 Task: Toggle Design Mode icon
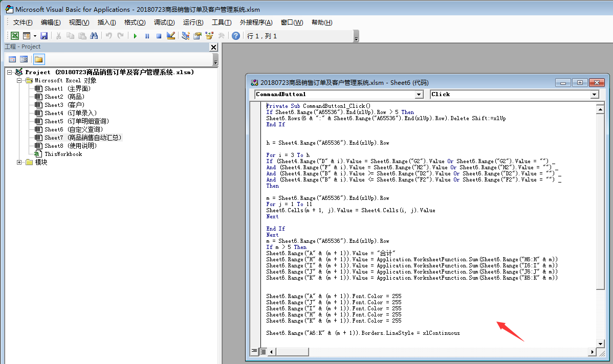click(171, 36)
